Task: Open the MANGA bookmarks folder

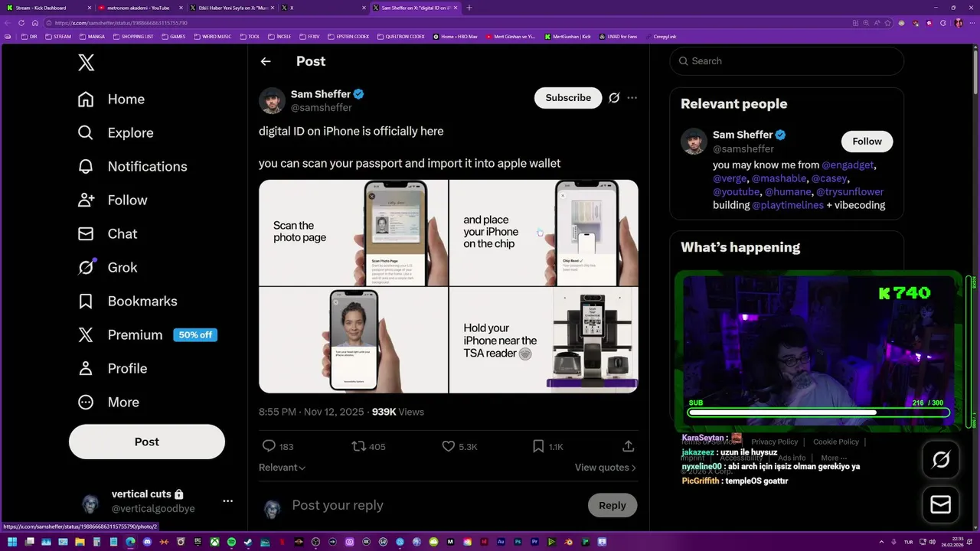Action: (91, 37)
